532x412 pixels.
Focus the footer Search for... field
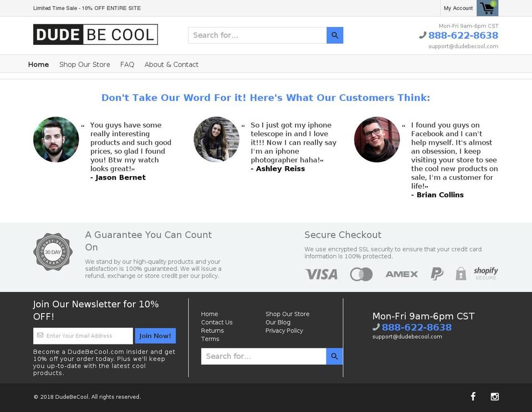[264, 356]
